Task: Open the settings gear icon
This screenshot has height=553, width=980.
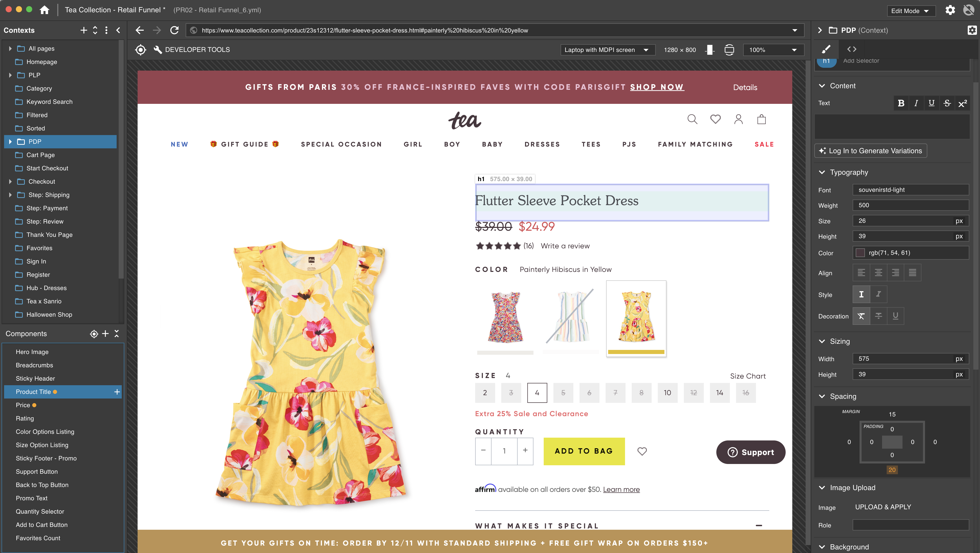Action: (950, 10)
